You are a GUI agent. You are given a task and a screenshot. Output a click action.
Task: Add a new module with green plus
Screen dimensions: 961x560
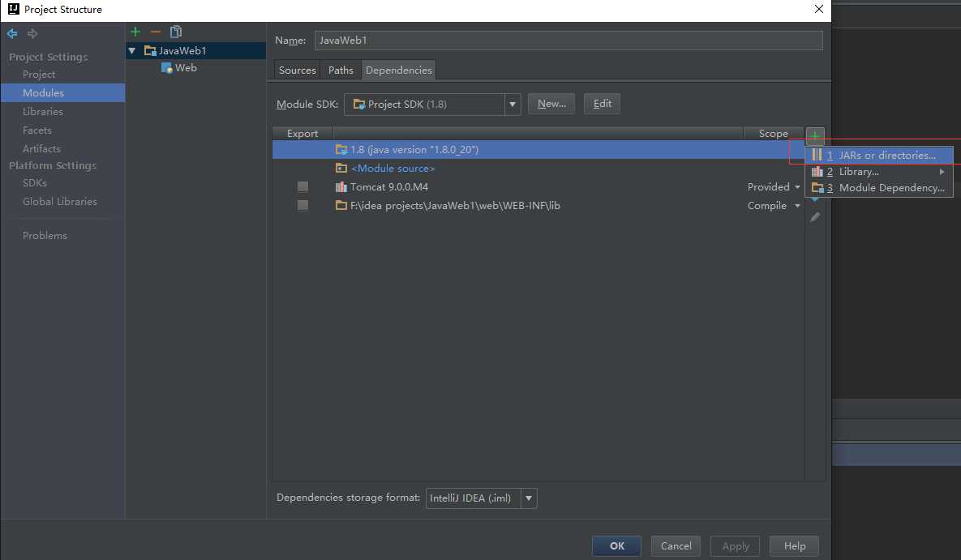coord(135,32)
